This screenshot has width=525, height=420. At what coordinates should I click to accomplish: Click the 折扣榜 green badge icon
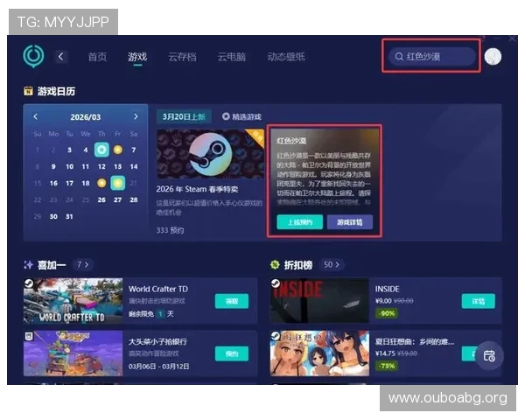(x=275, y=263)
